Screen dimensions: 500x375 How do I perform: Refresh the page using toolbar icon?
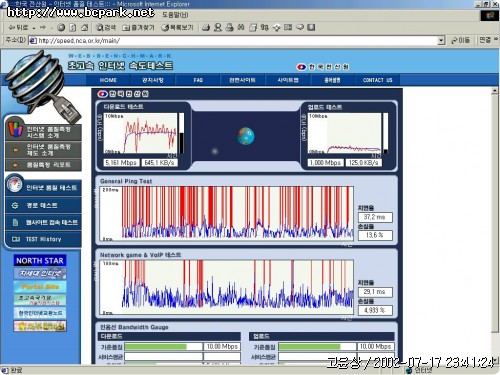pos(73,28)
